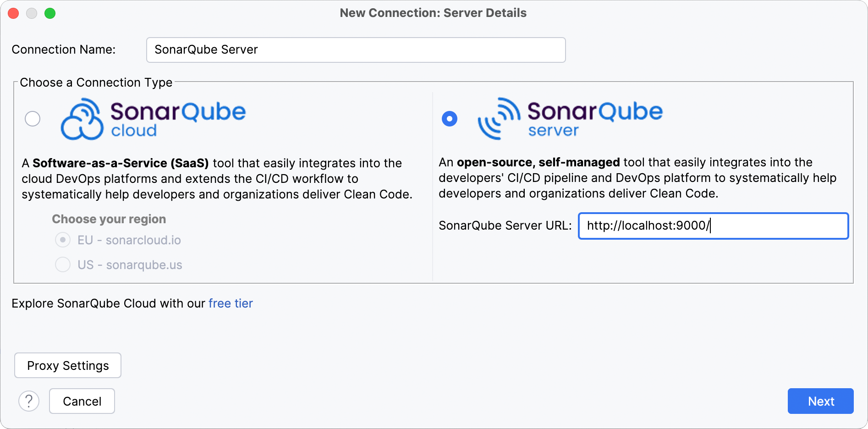Select the SonarQube Server radio button
The height and width of the screenshot is (429, 868).
[x=450, y=119]
